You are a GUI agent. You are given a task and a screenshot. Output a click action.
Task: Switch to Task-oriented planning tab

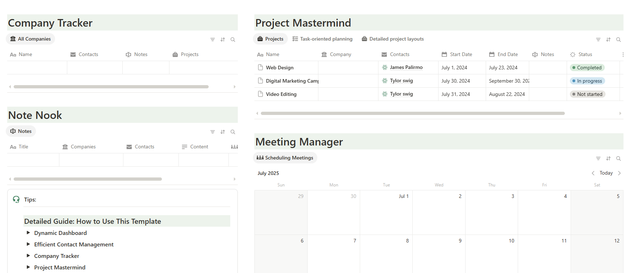tap(322, 39)
